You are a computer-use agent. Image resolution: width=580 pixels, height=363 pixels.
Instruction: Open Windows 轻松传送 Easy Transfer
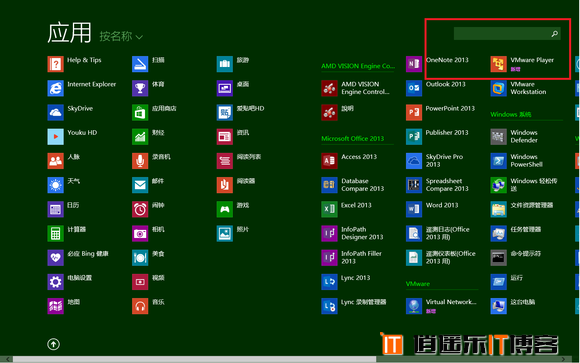tap(524, 185)
